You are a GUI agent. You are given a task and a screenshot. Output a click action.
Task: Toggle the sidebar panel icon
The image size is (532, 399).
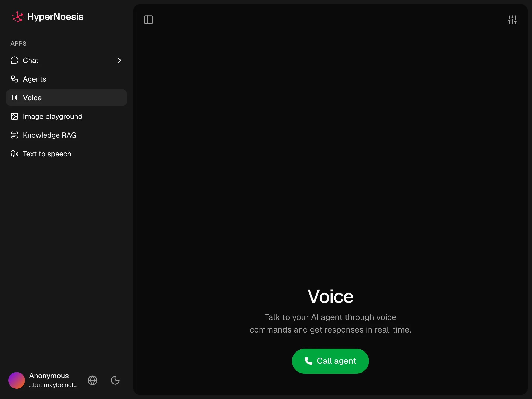(149, 20)
